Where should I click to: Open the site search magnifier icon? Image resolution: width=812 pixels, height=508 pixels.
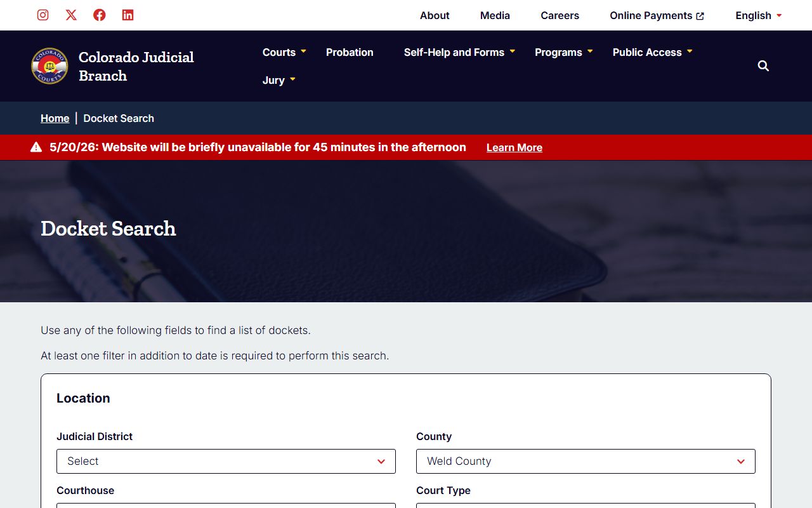coord(763,66)
